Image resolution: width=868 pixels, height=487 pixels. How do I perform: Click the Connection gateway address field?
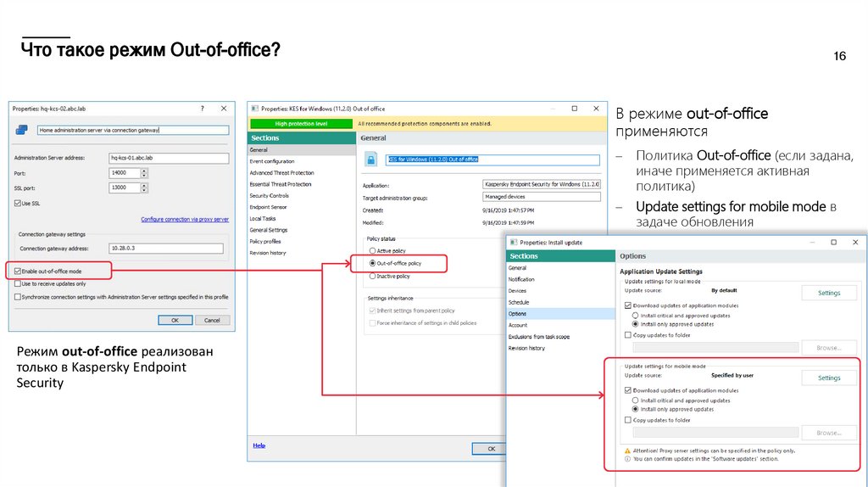pos(166,249)
